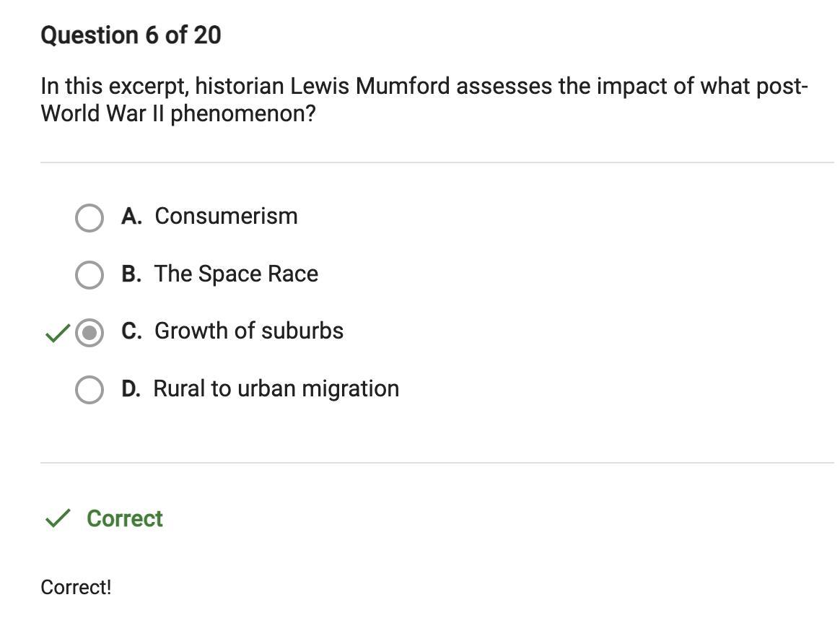Choose The Space Race radio button
This screenshot has height=618, width=840.
click(89, 274)
